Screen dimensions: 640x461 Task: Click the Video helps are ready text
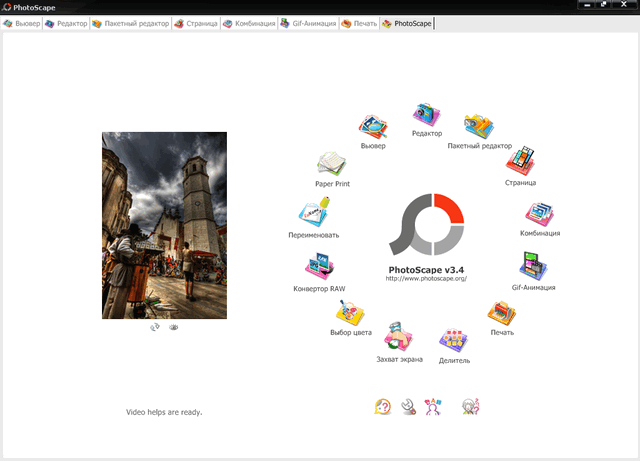click(164, 412)
